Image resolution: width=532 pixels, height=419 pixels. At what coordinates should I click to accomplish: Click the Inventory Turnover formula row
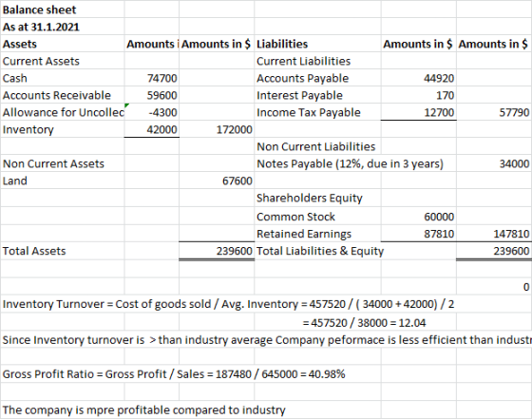(228, 304)
